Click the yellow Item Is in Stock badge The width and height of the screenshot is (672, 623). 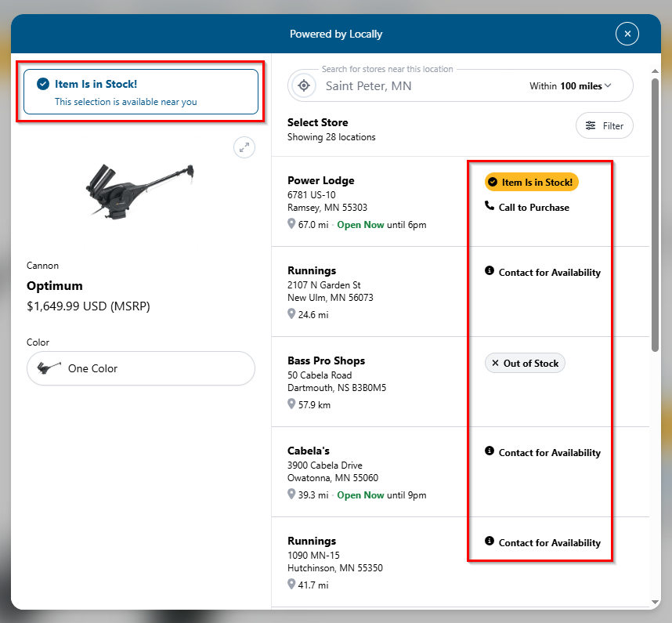(532, 183)
